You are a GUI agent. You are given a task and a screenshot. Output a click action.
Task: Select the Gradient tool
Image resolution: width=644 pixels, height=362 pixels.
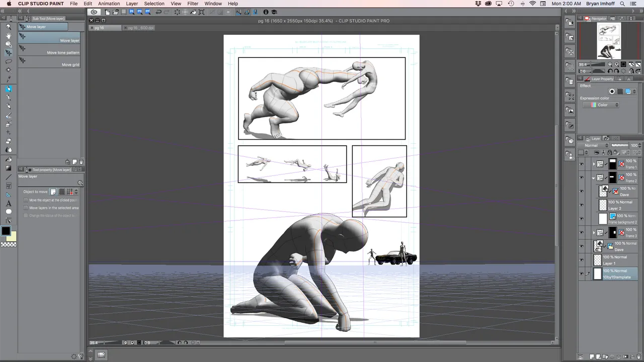(9, 168)
